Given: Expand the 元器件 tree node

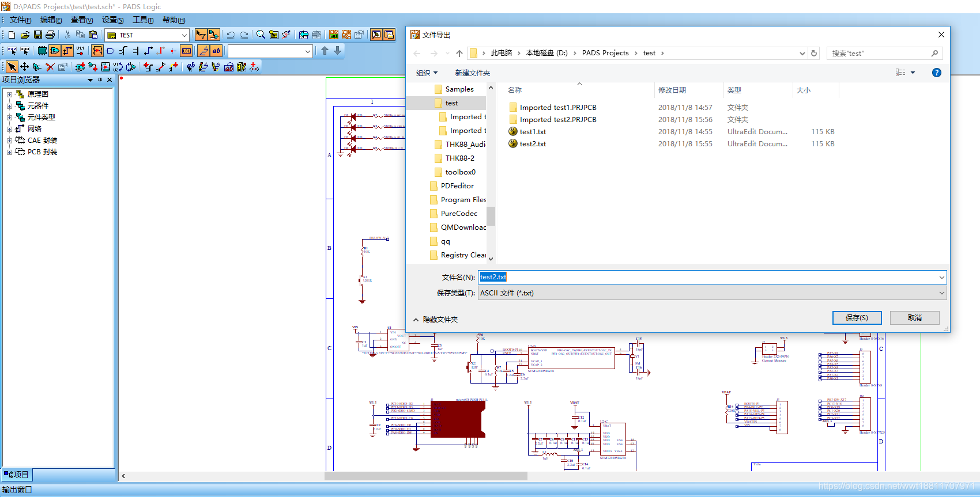Looking at the screenshot, I should (x=9, y=106).
